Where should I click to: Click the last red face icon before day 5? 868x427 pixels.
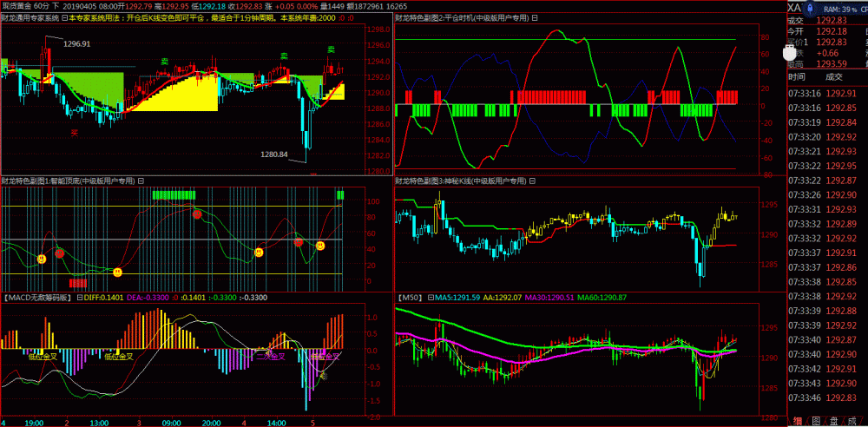pyautogui.click(x=299, y=242)
